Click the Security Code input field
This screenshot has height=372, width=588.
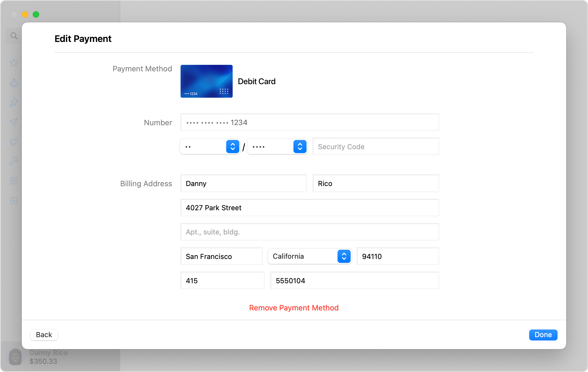pyautogui.click(x=376, y=147)
